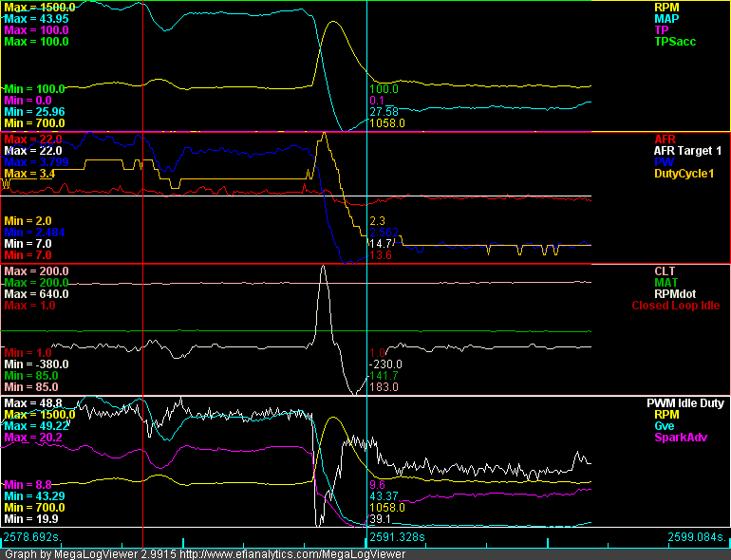Image resolution: width=731 pixels, height=560 pixels.
Task: Select the 'Max = 3.799' PW scale label
Action: 36,161
